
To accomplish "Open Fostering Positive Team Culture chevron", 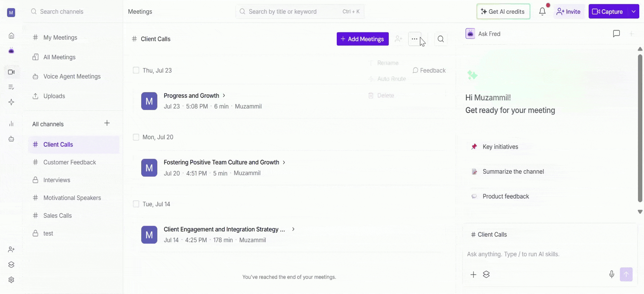I will 284,162.
